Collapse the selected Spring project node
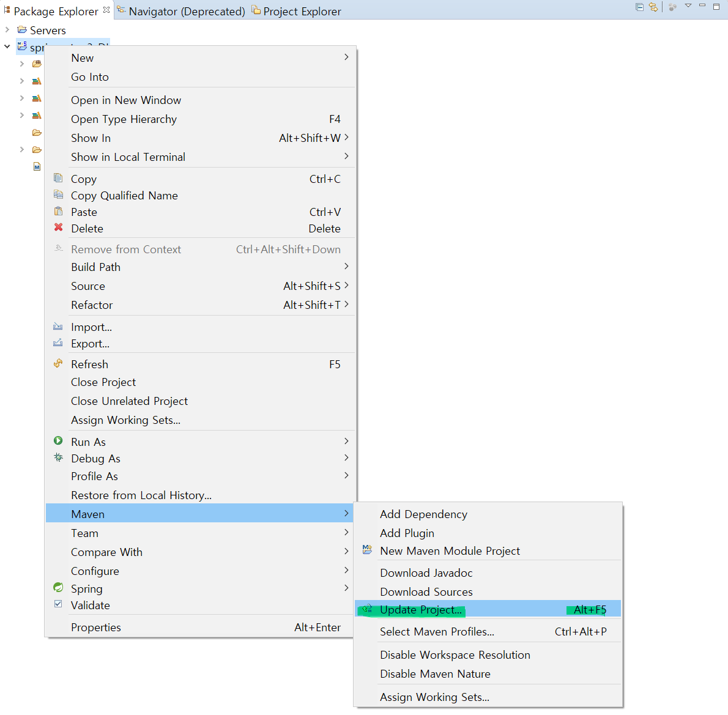Screen dimensions: 728x715 [7, 46]
